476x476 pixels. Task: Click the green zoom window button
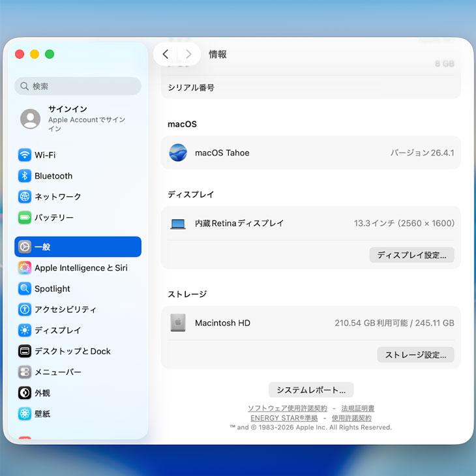coord(50,54)
